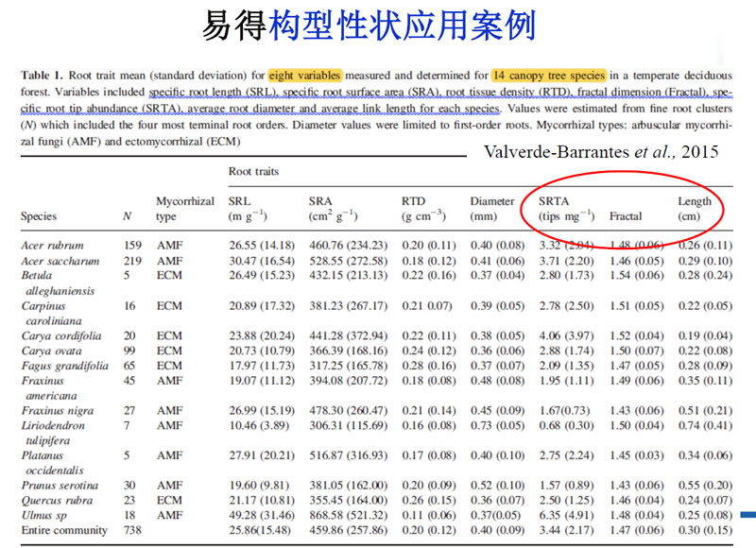This screenshot has height=548, width=756.
Task: Click the Length (cm) column header
Action: pos(695,208)
